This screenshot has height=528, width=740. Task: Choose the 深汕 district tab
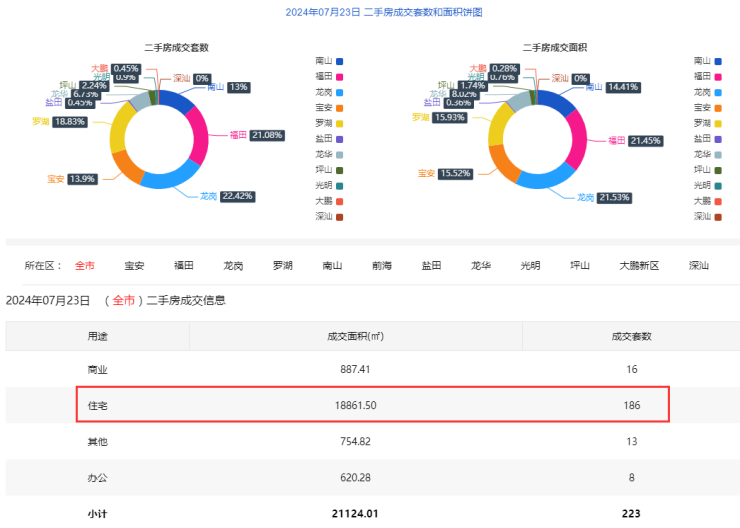(x=698, y=265)
